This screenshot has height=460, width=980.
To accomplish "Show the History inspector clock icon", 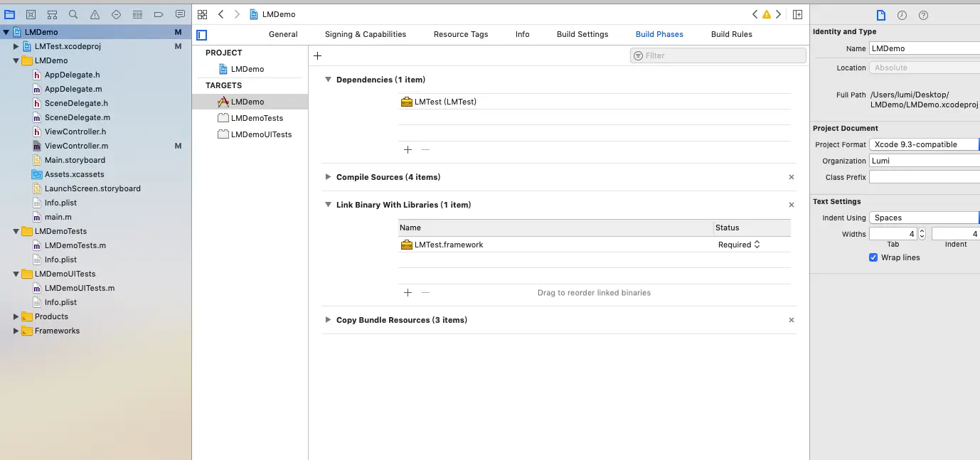I will [902, 15].
